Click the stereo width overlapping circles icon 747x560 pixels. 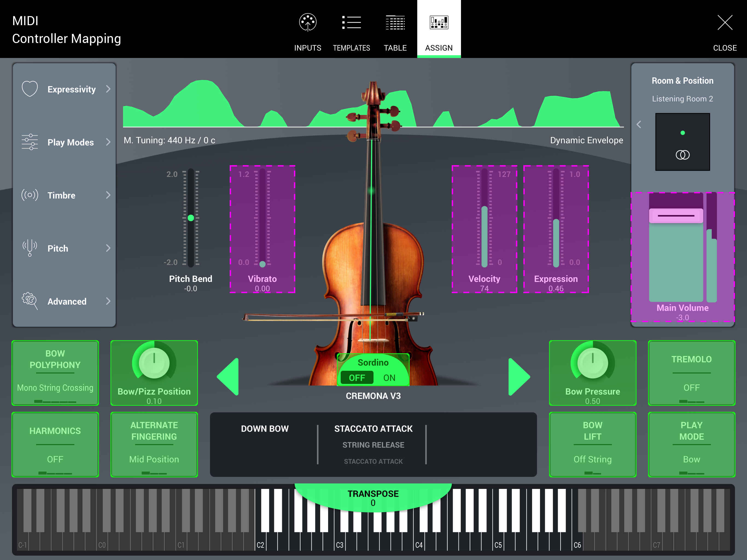682,155
